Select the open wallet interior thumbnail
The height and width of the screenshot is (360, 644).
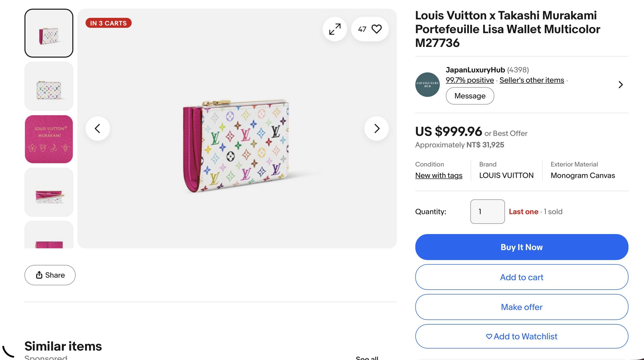[49, 192]
